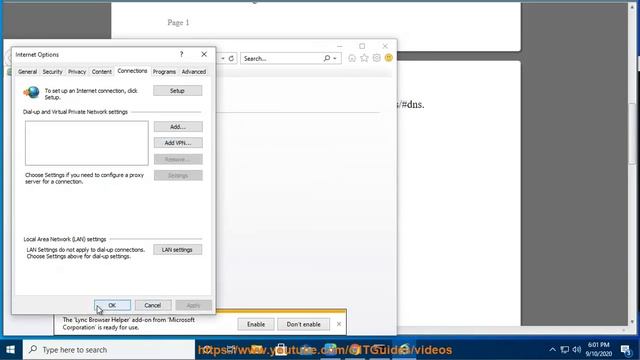Screen dimensions: 640x360
Task: Switch to the Content tab
Action: 102,72
